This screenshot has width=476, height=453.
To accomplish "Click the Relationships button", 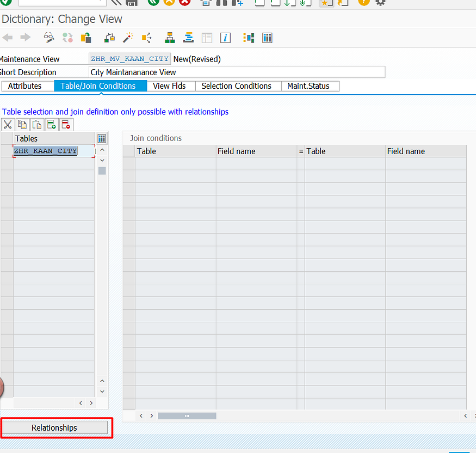I will pos(54,428).
